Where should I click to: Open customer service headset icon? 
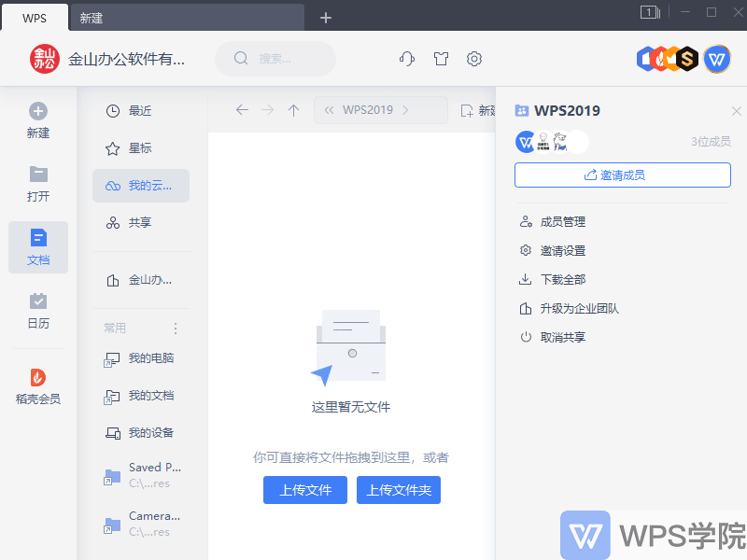coord(407,59)
